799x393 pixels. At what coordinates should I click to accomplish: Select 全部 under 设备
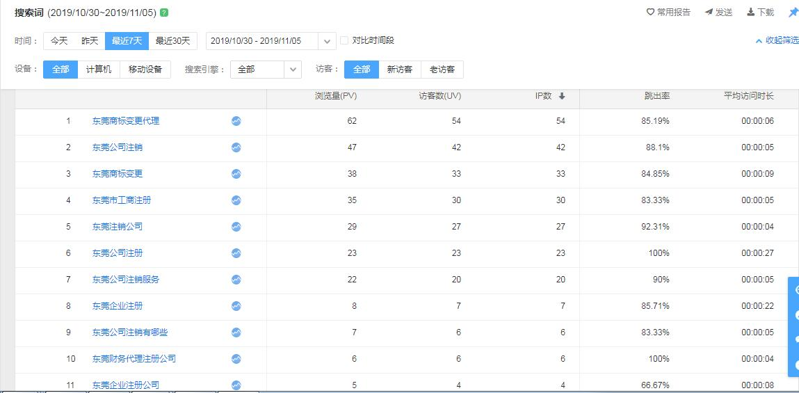pos(61,70)
